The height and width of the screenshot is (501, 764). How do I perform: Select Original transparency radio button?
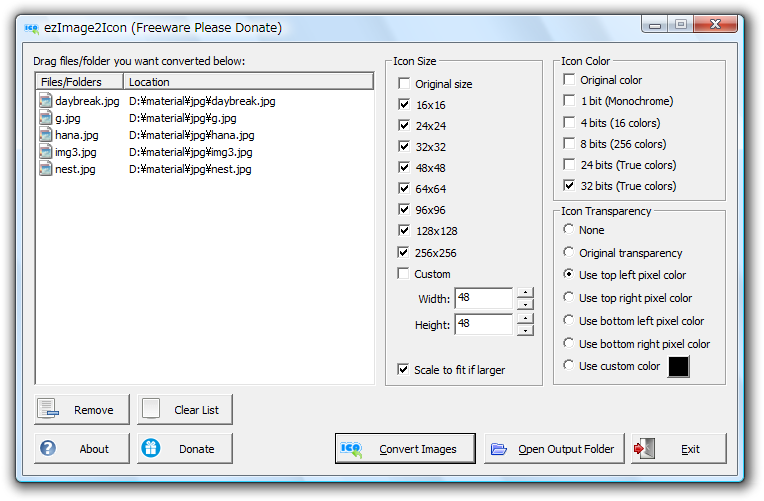(569, 253)
